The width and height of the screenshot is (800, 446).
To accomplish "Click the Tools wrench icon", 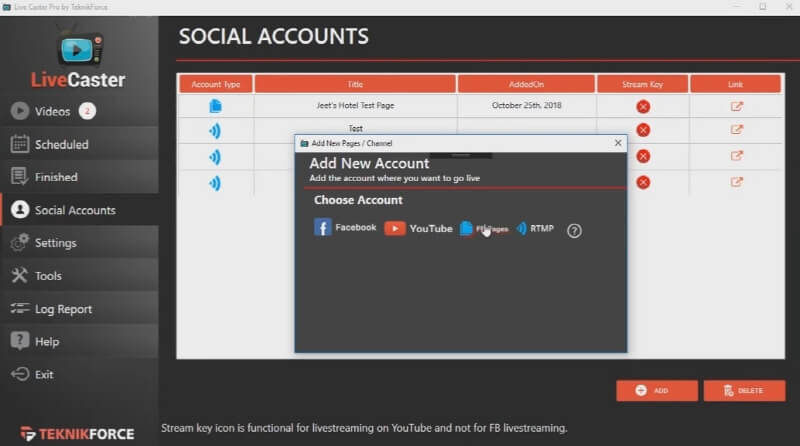I will 19,275.
